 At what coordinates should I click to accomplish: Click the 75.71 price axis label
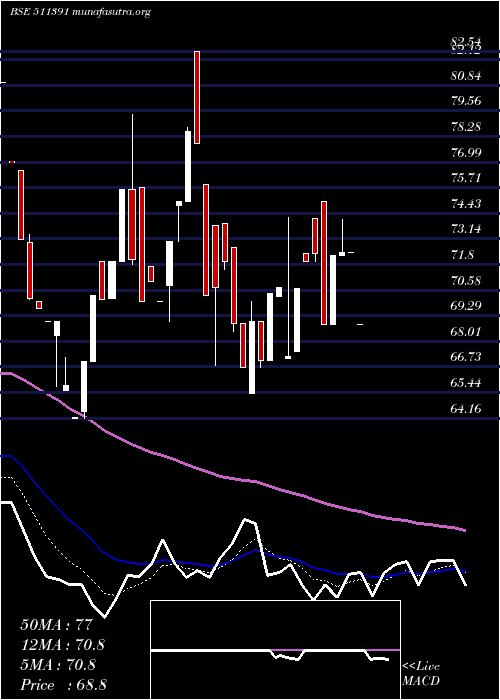(466, 178)
